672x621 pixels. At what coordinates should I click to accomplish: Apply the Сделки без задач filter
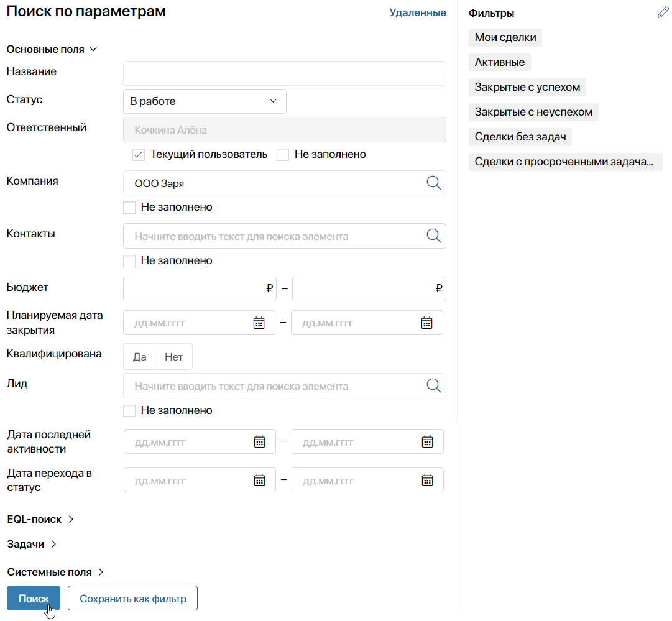(x=520, y=137)
